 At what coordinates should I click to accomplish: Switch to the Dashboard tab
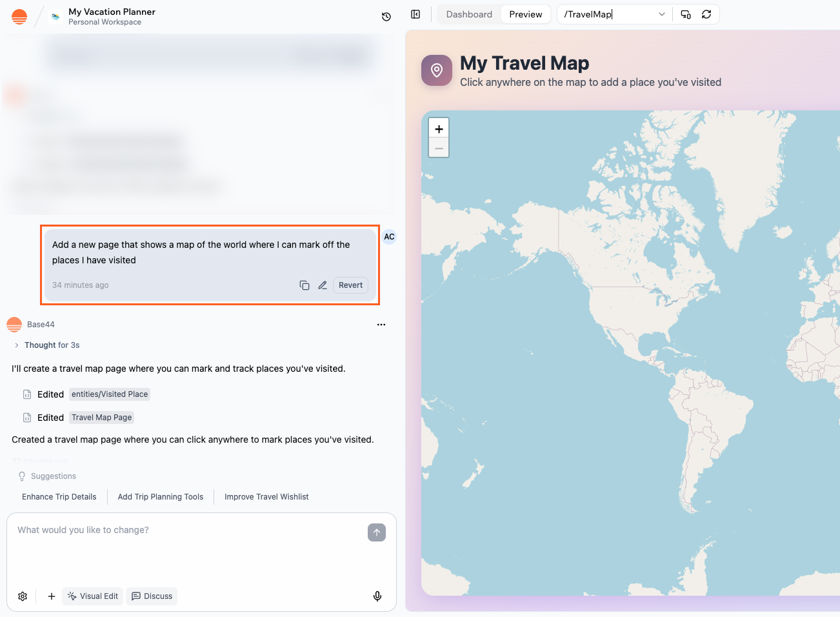(469, 14)
